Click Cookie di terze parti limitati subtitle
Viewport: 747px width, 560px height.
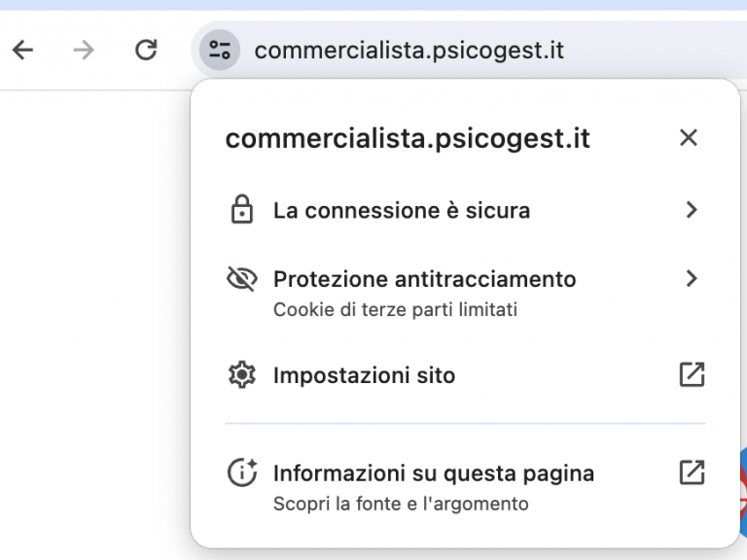click(x=395, y=310)
